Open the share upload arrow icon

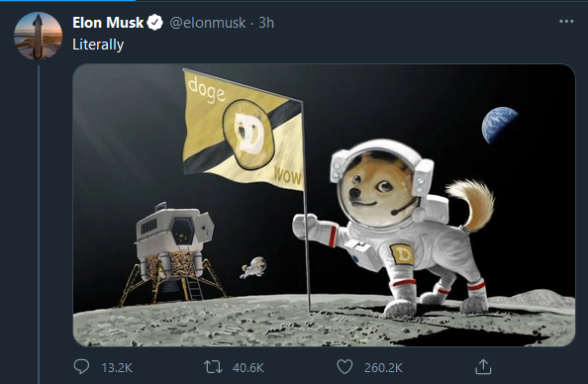tap(483, 367)
